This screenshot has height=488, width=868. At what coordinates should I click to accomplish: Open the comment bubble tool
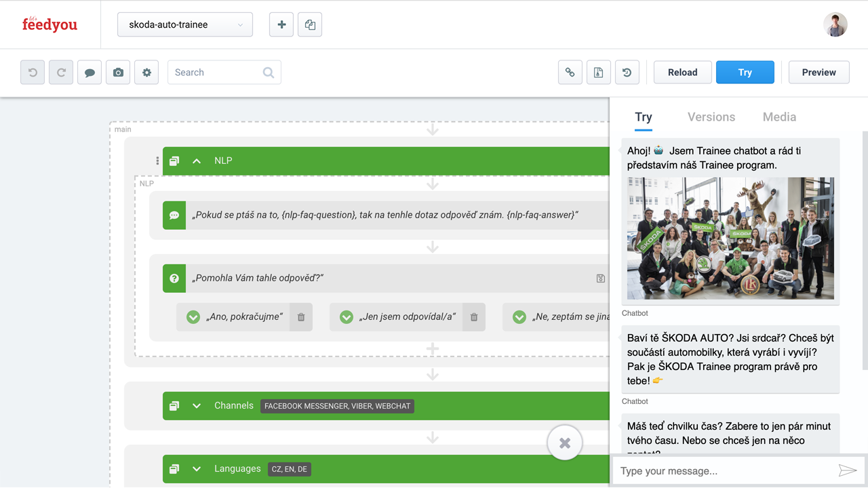(90, 73)
